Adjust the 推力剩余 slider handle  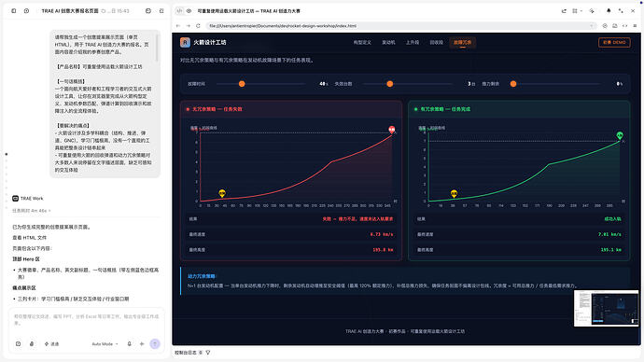513,84
